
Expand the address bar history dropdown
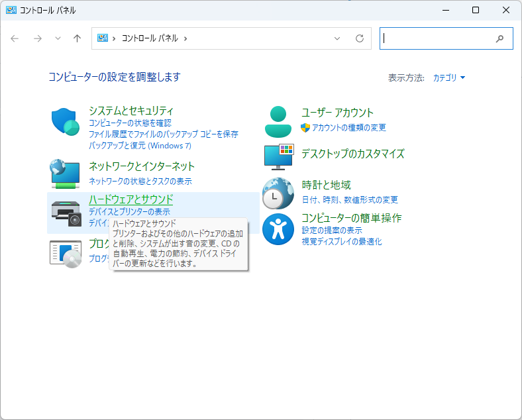pos(337,38)
